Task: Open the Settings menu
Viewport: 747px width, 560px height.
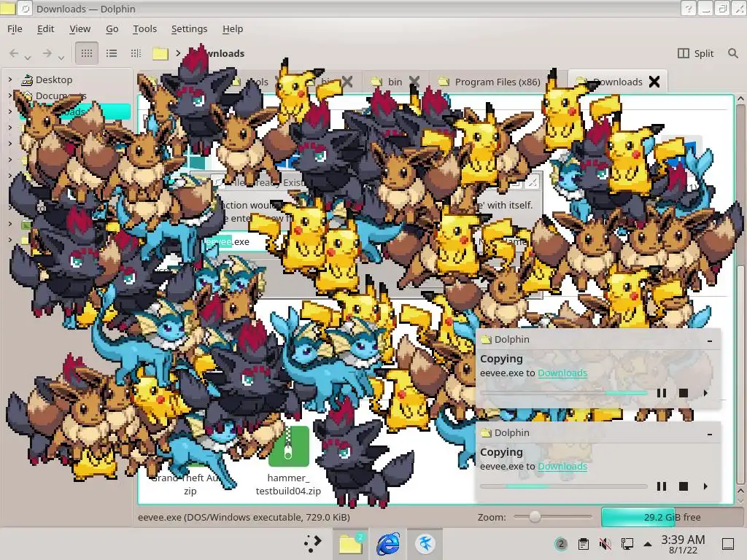Action: pos(189,29)
